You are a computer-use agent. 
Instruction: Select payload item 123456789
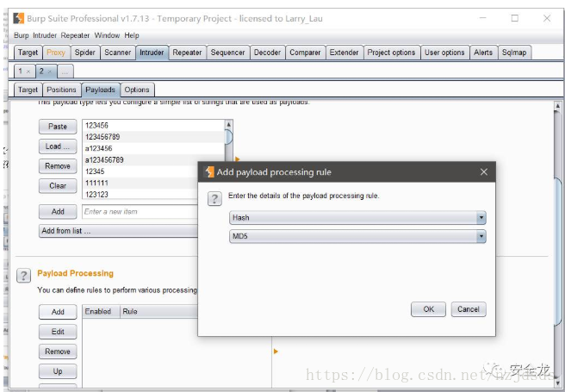153,137
